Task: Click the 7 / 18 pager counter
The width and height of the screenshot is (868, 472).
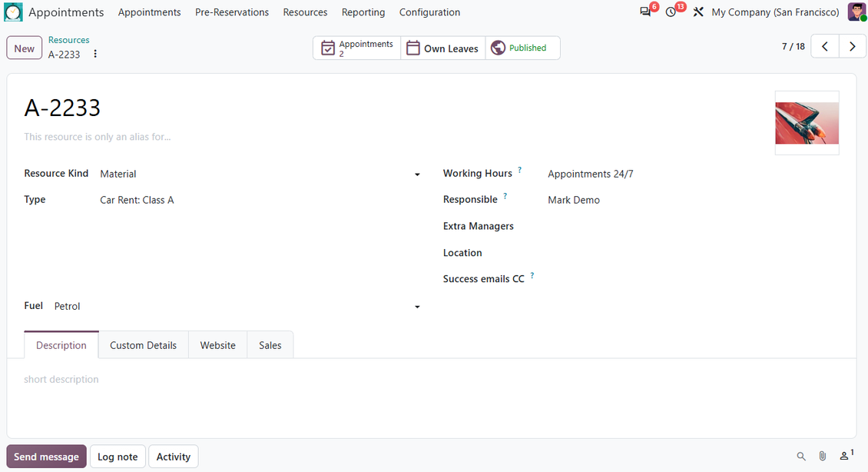Action: [x=793, y=47]
